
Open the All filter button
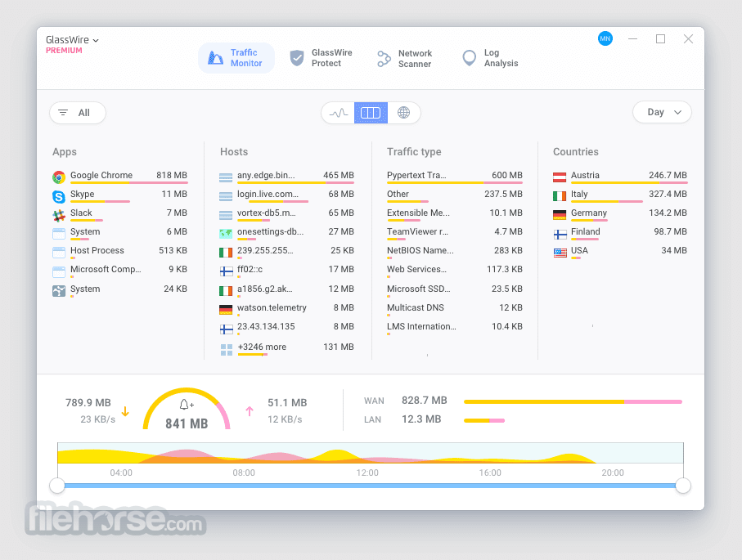click(x=78, y=113)
